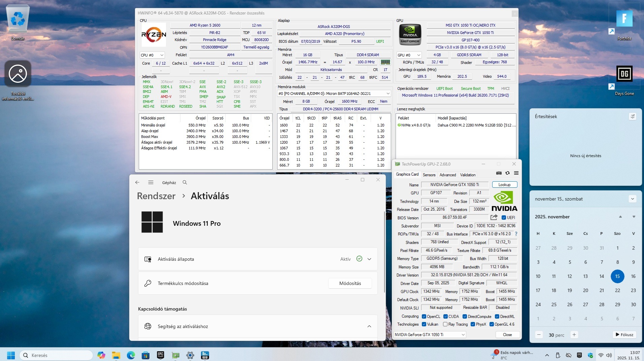Open the Settings navigation hamburger menu

[x=151, y=182]
